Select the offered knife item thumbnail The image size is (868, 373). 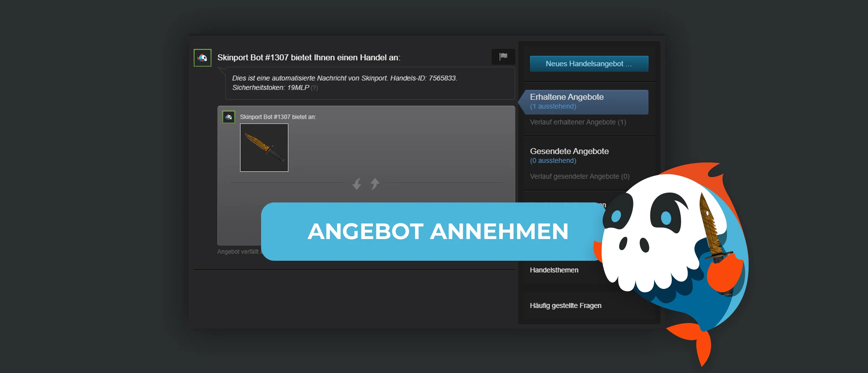pyautogui.click(x=264, y=148)
